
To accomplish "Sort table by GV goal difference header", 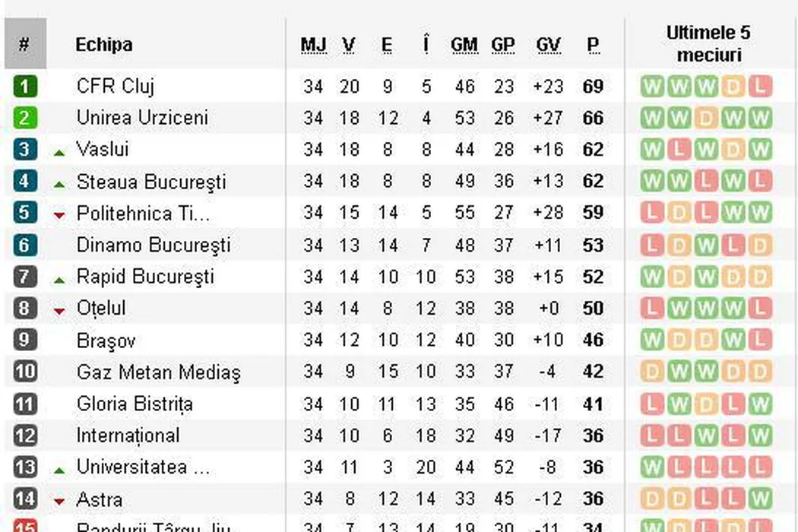I will [548, 46].
